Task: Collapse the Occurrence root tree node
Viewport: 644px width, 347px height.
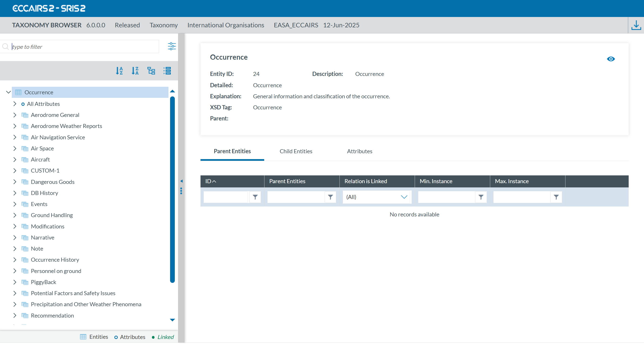Action: (8, 92)
